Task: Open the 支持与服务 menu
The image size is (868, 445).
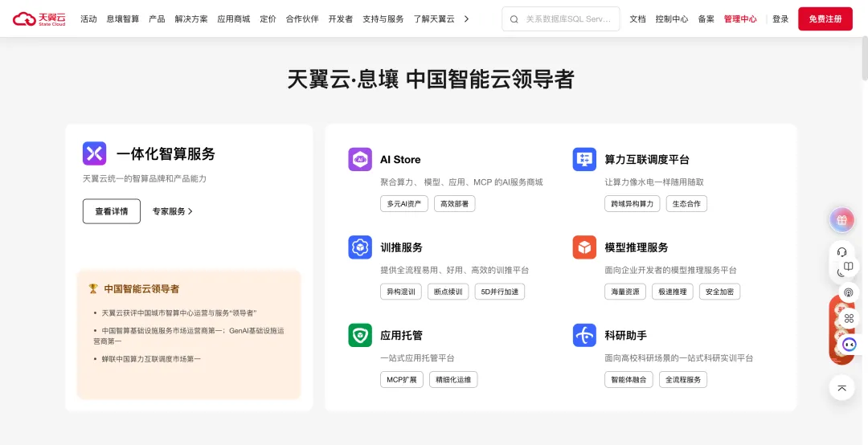Action: pos(383,18)
